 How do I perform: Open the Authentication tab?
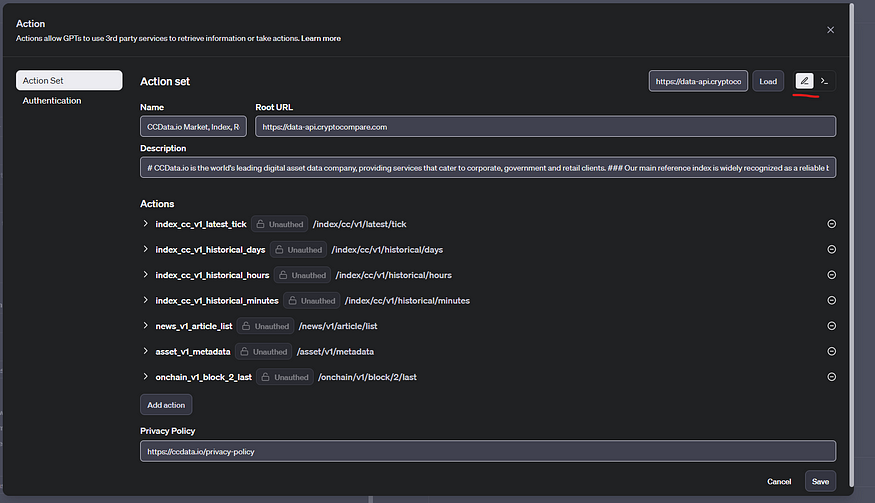52,100
